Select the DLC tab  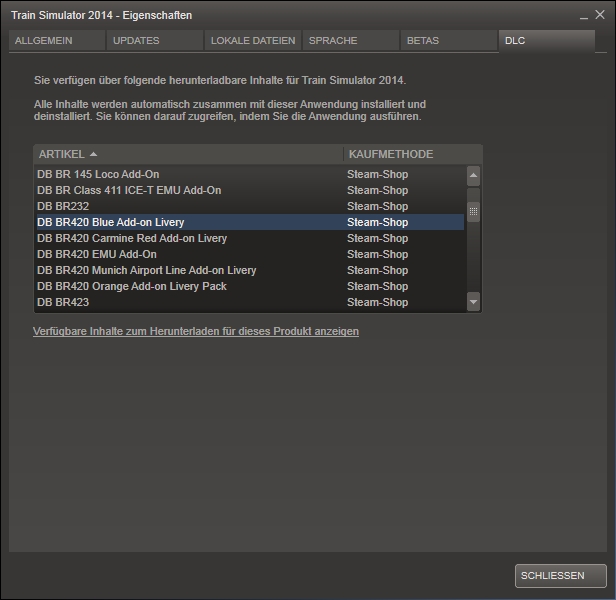(x=547, y=40)
